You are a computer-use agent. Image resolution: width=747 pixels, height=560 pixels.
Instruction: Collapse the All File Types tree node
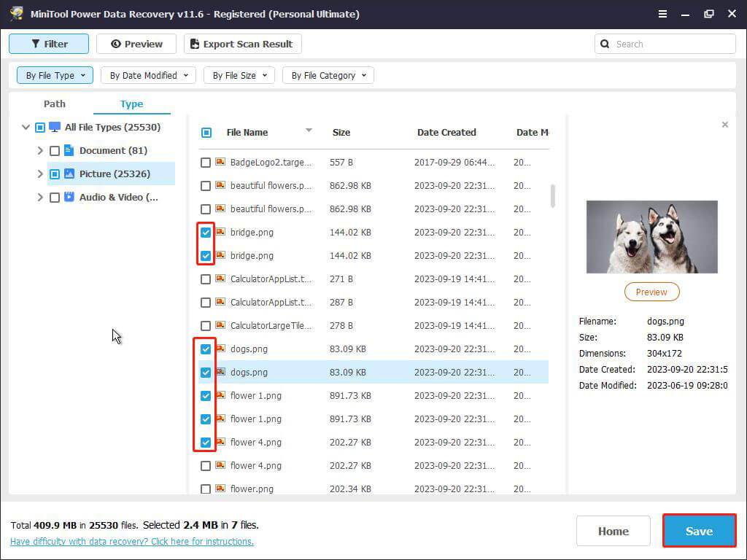26,127
